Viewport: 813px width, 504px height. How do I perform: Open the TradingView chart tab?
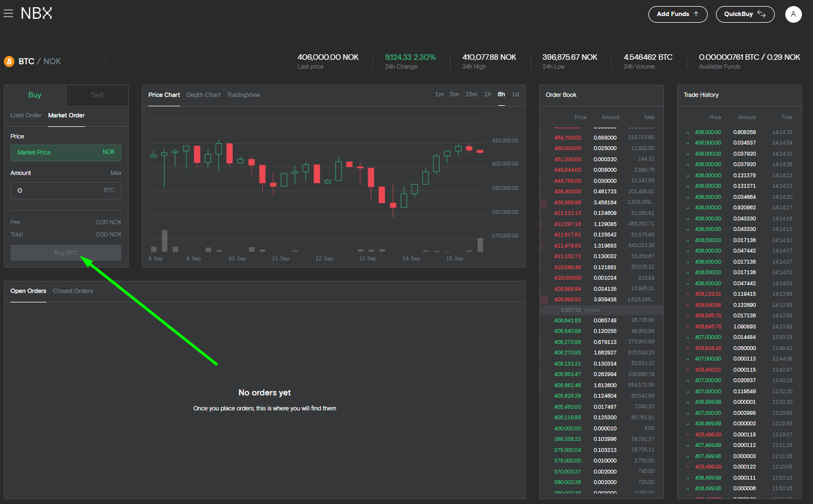[243, 95]
